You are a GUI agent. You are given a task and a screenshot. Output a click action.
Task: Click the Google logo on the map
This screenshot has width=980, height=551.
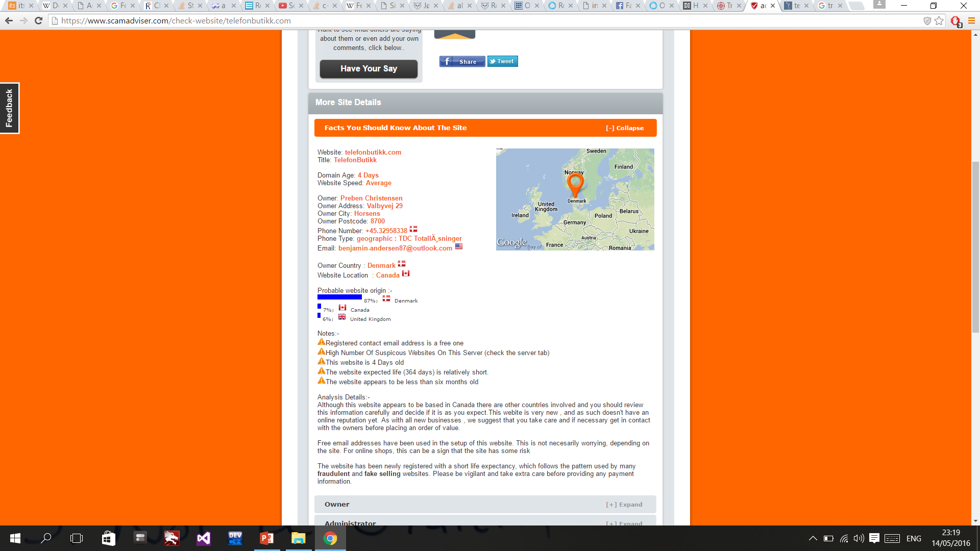click(x=511, y=242)
